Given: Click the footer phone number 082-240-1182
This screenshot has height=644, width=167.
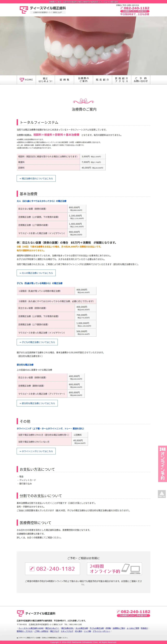Looking at the screenshot, I should (134, 612).
